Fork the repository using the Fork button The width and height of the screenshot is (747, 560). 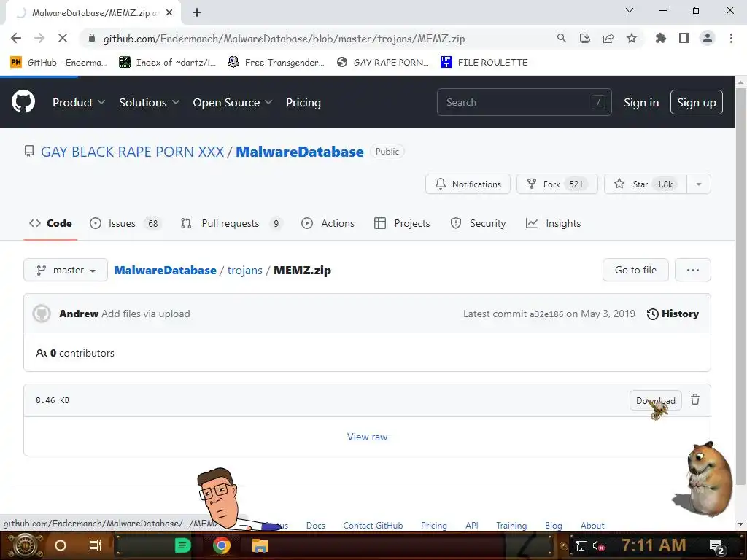pos(557,184)
